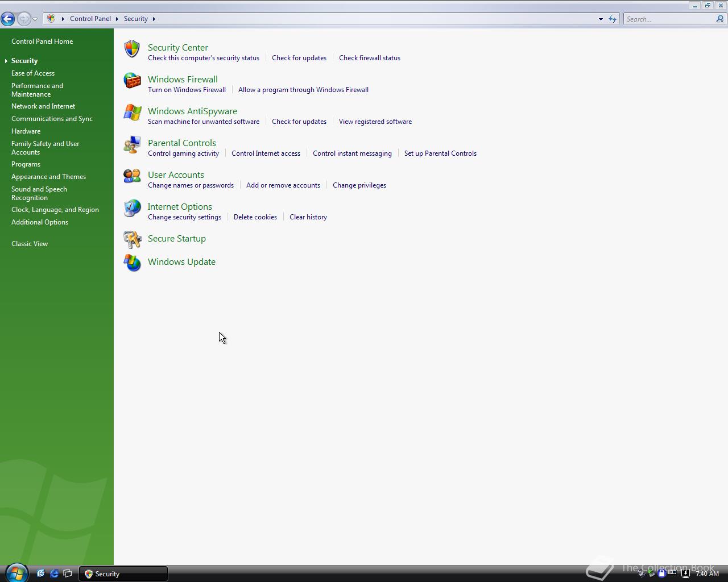Click Control Internet access
The width and height of the screenshot is (728, 582).
coord(266,153)
